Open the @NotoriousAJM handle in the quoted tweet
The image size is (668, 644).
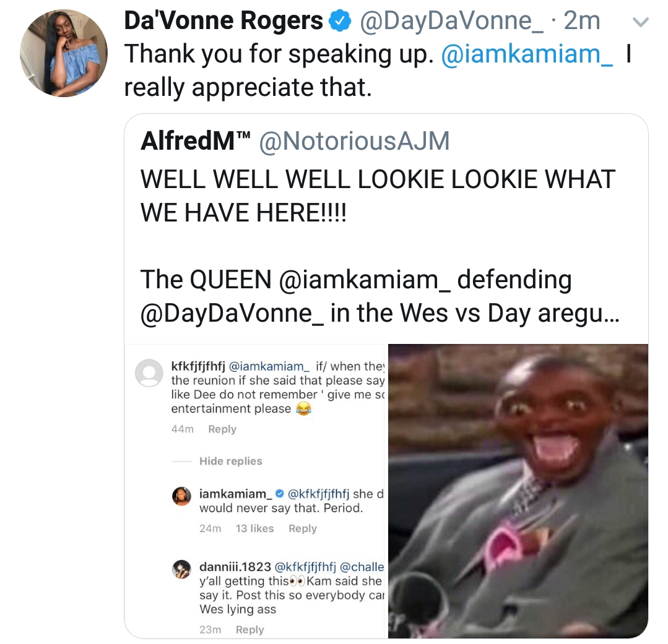(354, 141)
